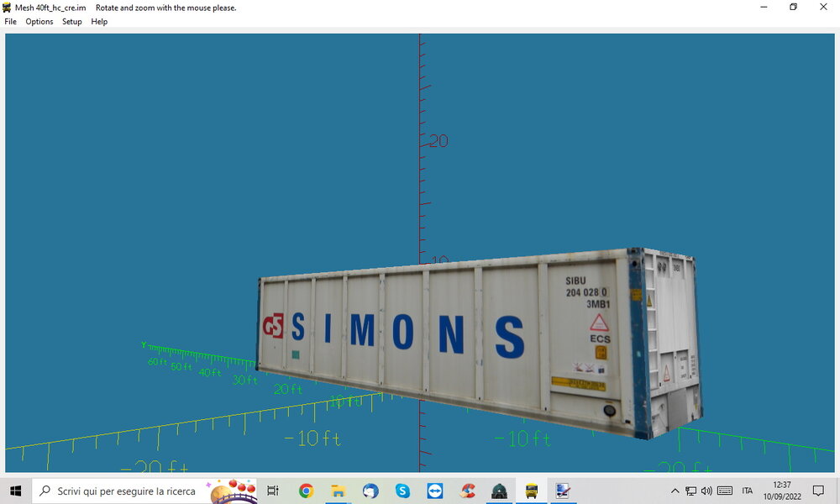The height and width of the screenshot is (504, 840).
Task: Open Skype from the taskbar
Action: click(402, 491)
